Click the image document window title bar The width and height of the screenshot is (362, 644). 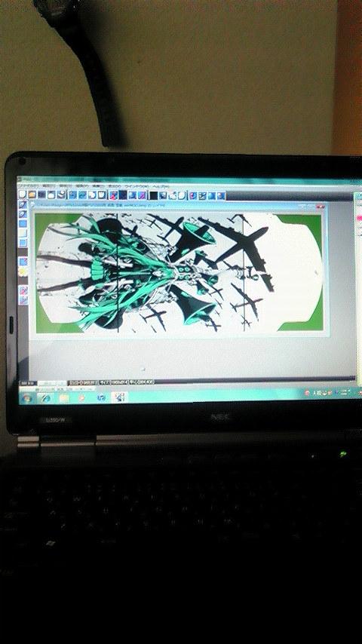point(178,205)
